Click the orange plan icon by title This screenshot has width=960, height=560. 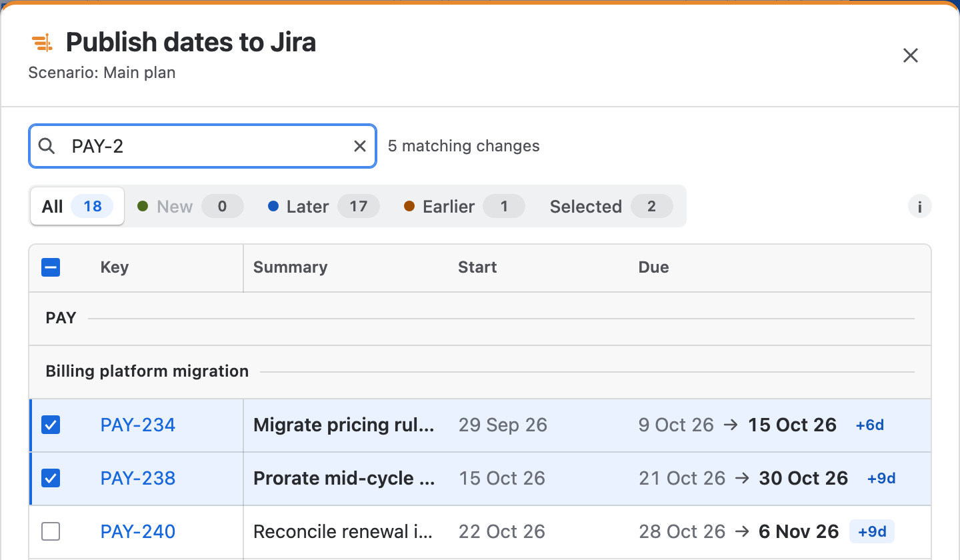click(42, 43)
